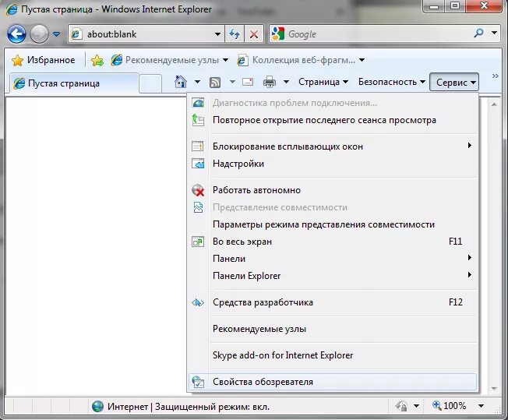This screenshot has height=420, width=508.
Task: Open Параметры режима представления совместимости
Action: [x=332, y=224]
